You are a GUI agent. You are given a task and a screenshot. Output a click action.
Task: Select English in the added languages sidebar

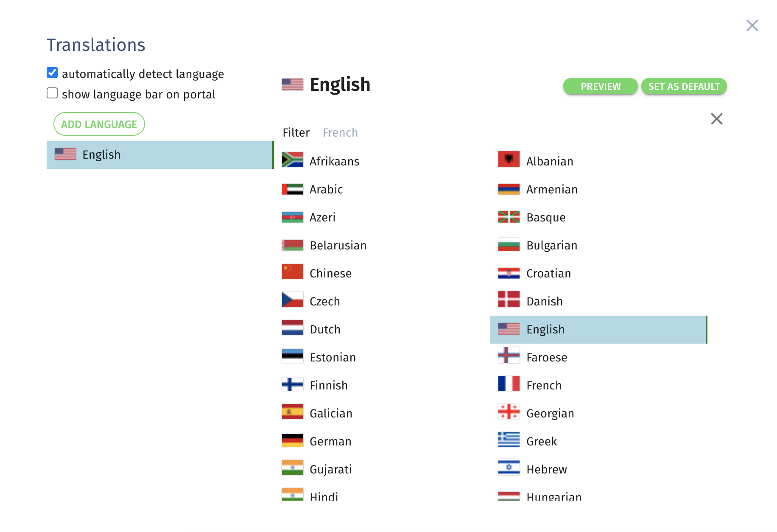pyautogui.click(x=160, y=155)
